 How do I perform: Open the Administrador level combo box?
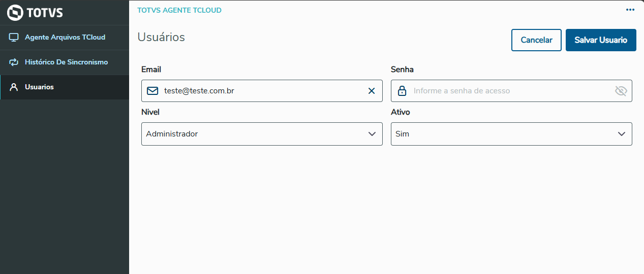click(x=254, y=134)
